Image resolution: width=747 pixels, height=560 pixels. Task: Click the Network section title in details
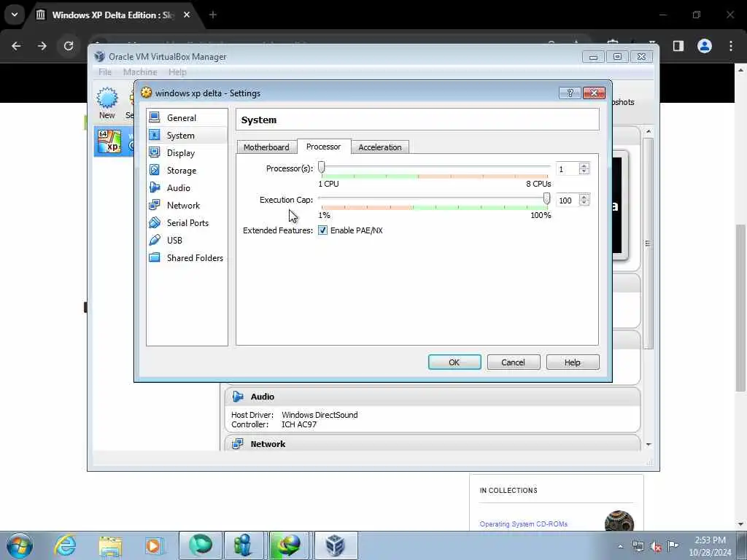click(x=268, y=444)
